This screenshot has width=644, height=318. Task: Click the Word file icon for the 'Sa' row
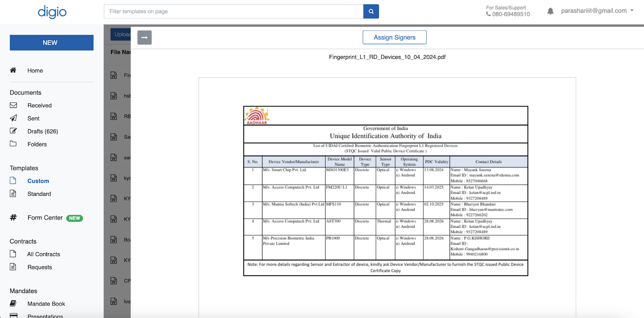click(114, 137)
